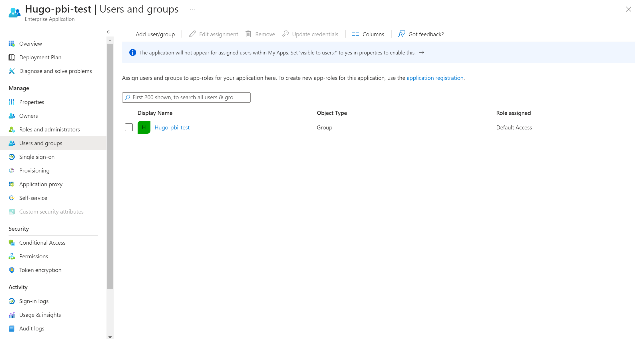
Task: Click the Provisioning sidebar icon
Action: [x=12, y=170]
